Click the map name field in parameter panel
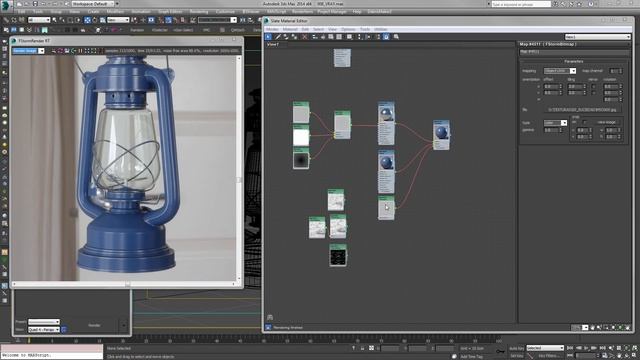This screenshot has height=360, width=640. [574, 52]
